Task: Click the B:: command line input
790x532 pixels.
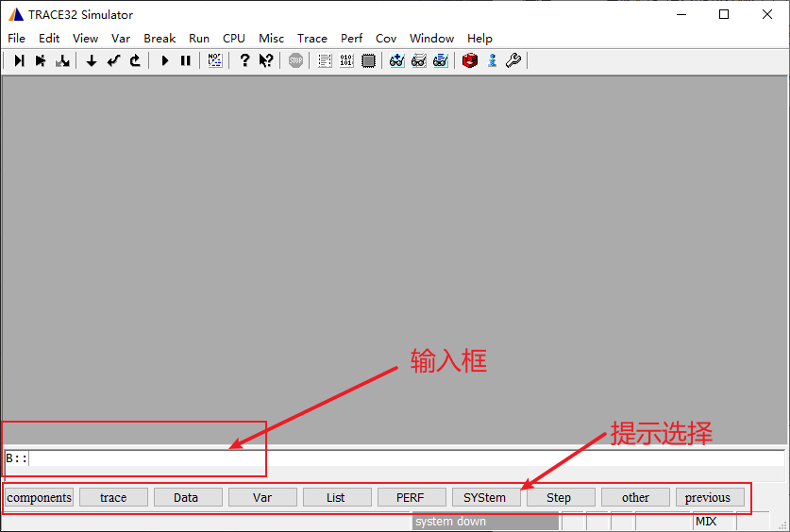Action: (378, 458)
